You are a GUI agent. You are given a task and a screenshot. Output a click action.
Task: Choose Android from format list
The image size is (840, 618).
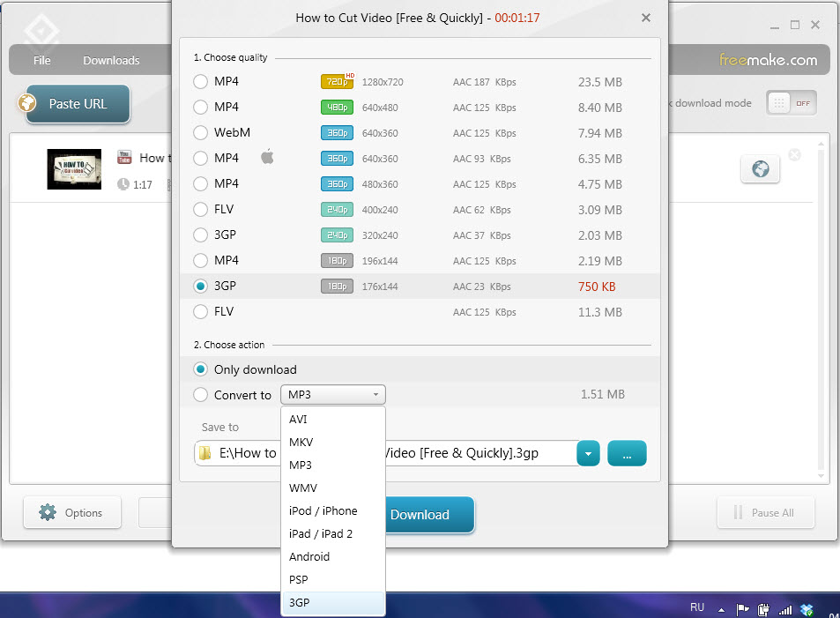(x=332, y=557)
